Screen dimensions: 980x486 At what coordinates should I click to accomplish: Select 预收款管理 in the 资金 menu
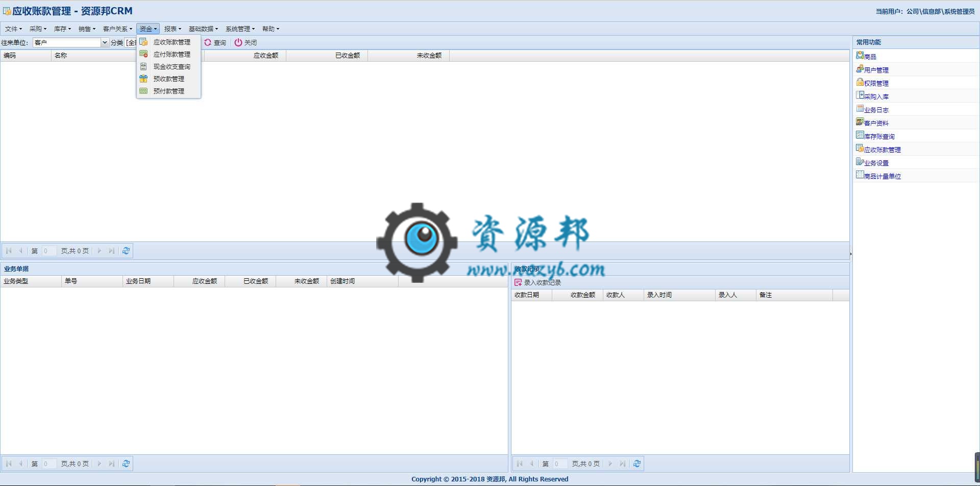[x=168, y=79]
